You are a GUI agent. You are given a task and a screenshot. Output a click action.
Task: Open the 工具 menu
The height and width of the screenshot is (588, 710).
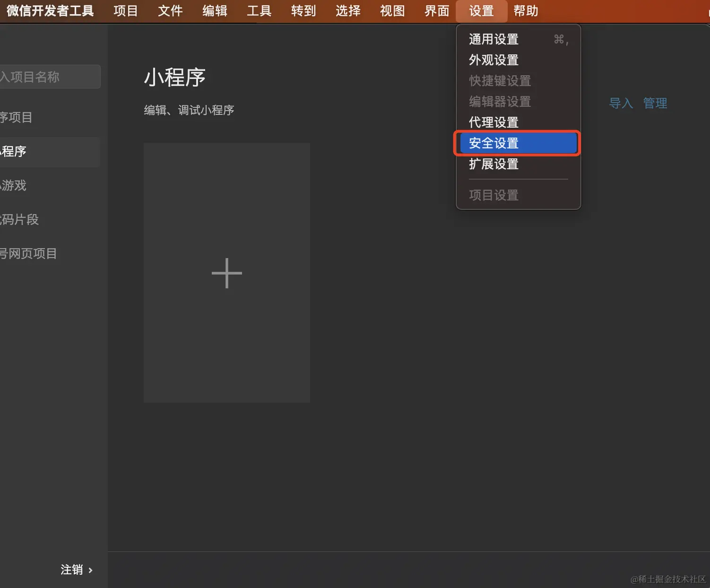(259, 11)
